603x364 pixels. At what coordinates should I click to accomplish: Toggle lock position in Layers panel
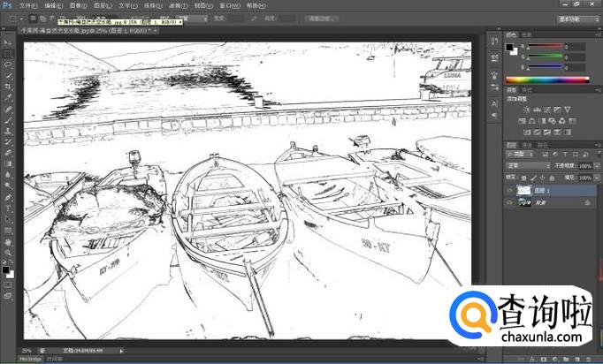[x=543, y=178]
